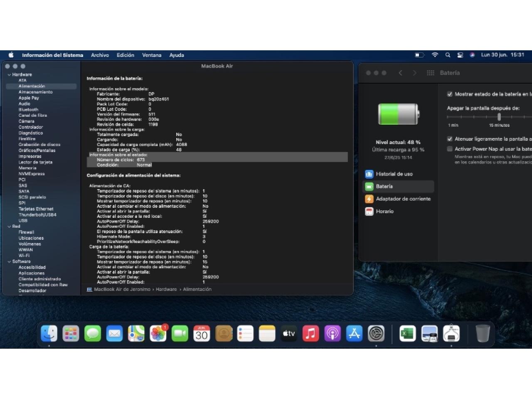Open Información del Sistema app menu
This screenshot has width=532, height=399.
(x=52, y=55)
